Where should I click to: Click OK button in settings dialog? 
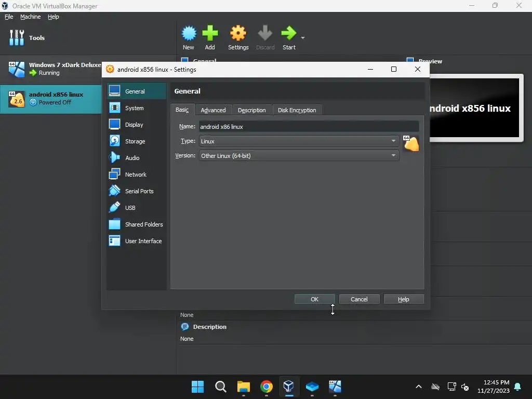314,299
